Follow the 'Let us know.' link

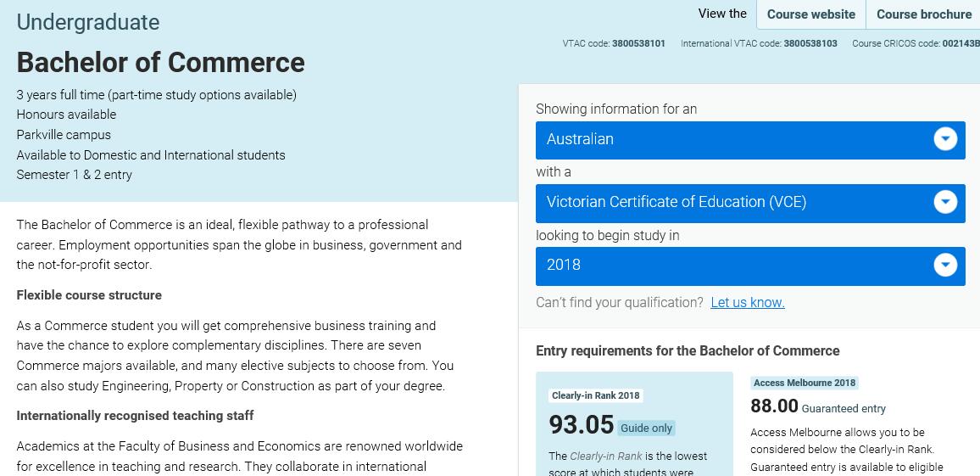point(747,303)
